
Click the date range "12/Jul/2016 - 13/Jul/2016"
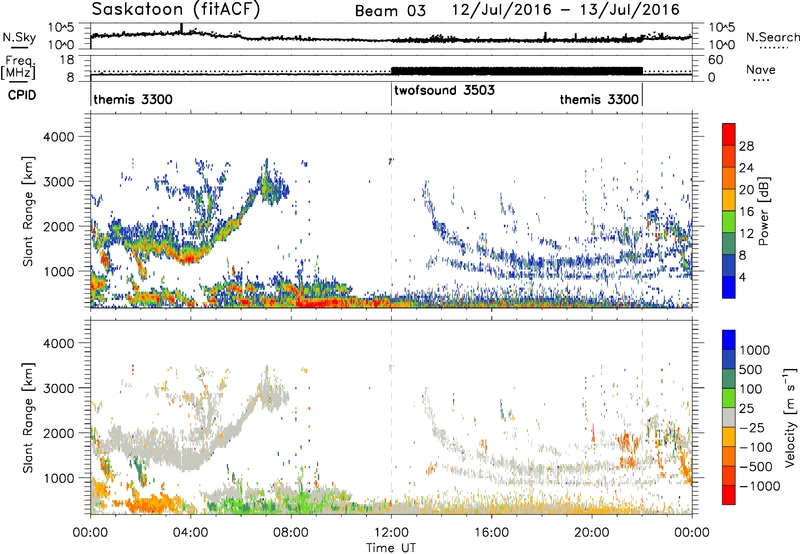(x=566, y=10)
